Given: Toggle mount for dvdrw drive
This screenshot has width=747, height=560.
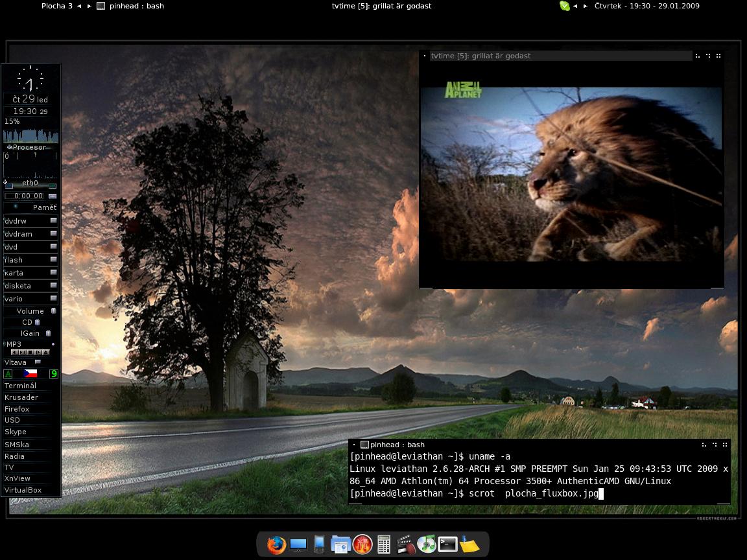Looking at the screenshot, I should pyautogui.click(x=53, y=220).
